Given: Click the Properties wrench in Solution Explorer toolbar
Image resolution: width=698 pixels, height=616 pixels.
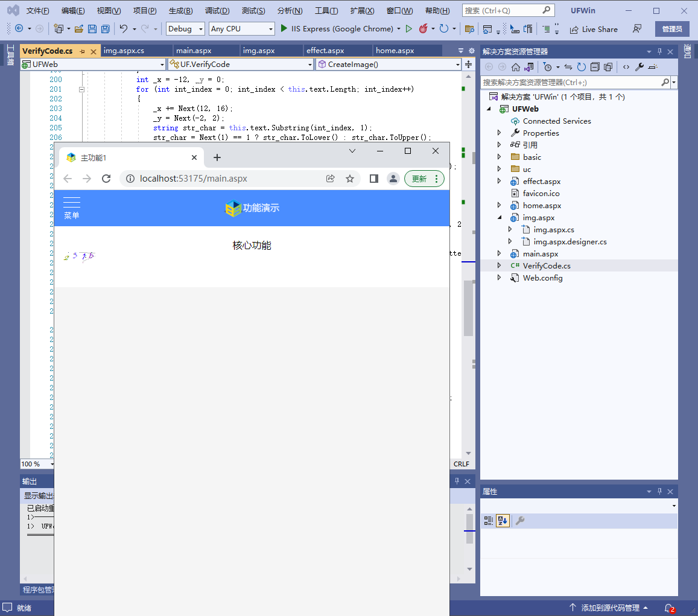Looking at the screenshot, I should pos(639,67).
